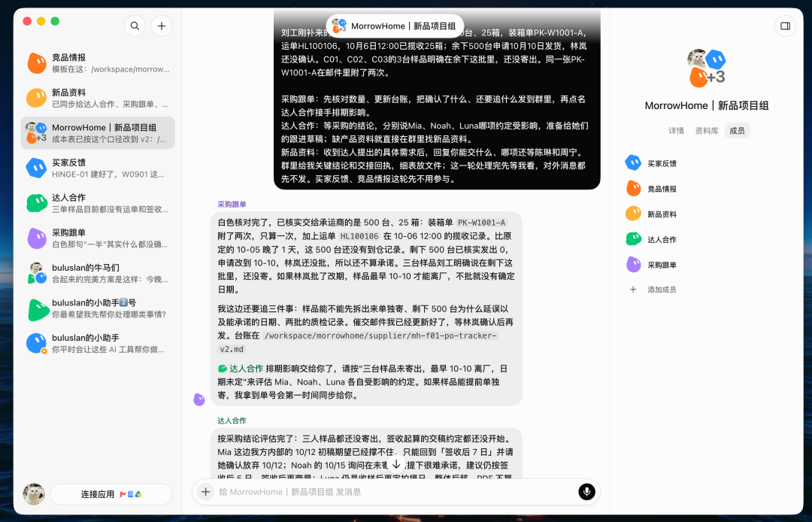Click the macOS yellow minimize button
The width and height of the screenshot is (812, 522).
(x=41, y=21)
